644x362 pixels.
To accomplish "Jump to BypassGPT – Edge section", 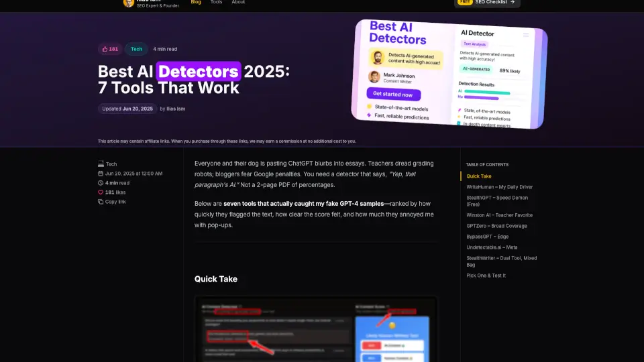I will pyautogui.click(x=488, y=237).
